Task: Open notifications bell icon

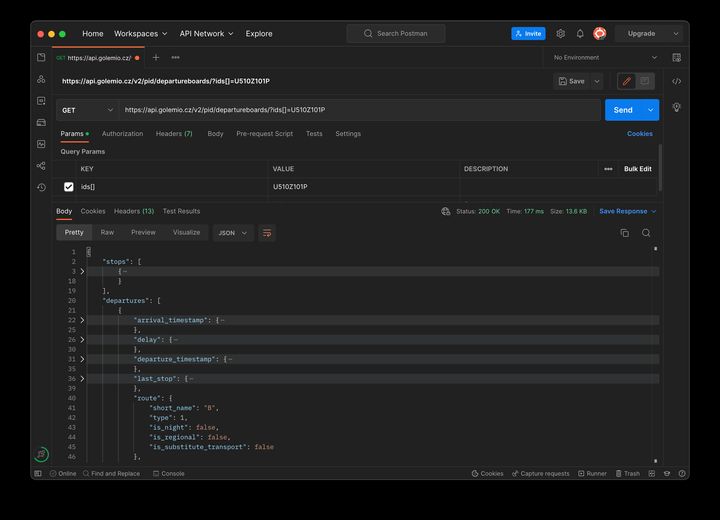Action: coord(580,34)
